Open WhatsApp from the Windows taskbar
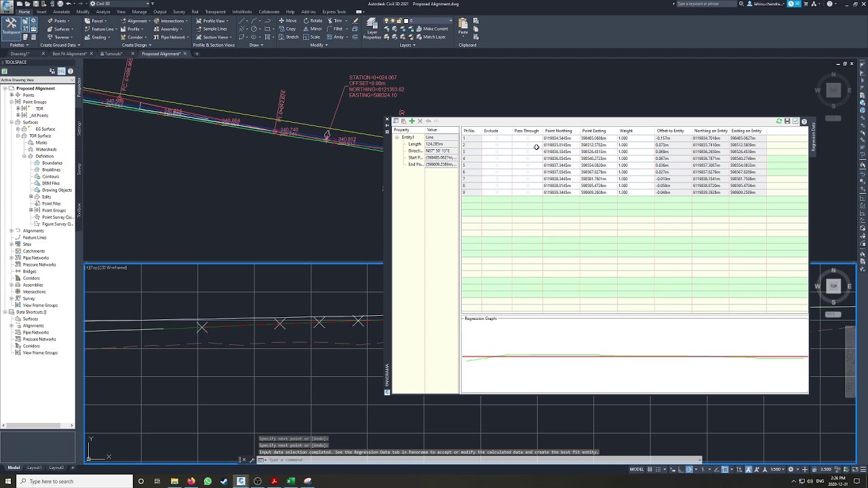The width and height of the screenshot is (868, 488). pyautogui.click(x=208, y=481)
